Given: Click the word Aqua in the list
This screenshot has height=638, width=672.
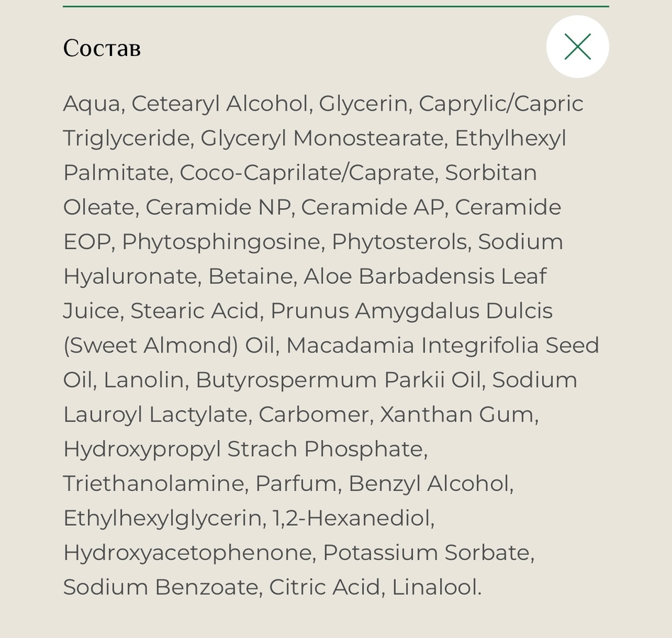Looking at the screenshot, I should coord(92,104).
